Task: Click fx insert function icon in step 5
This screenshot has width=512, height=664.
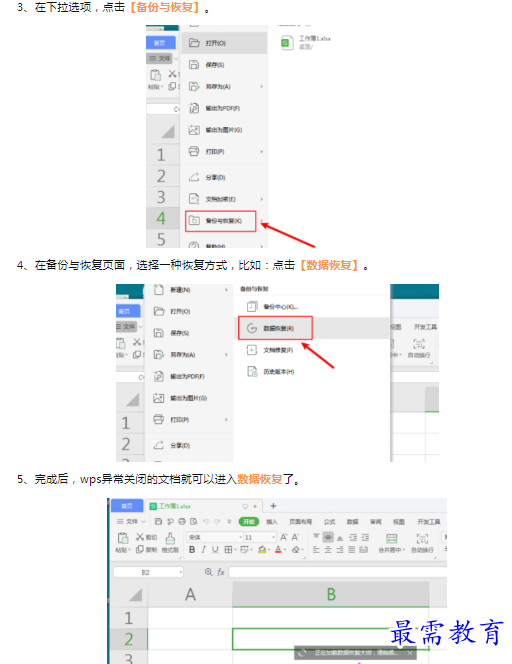Action: (221, 572)
